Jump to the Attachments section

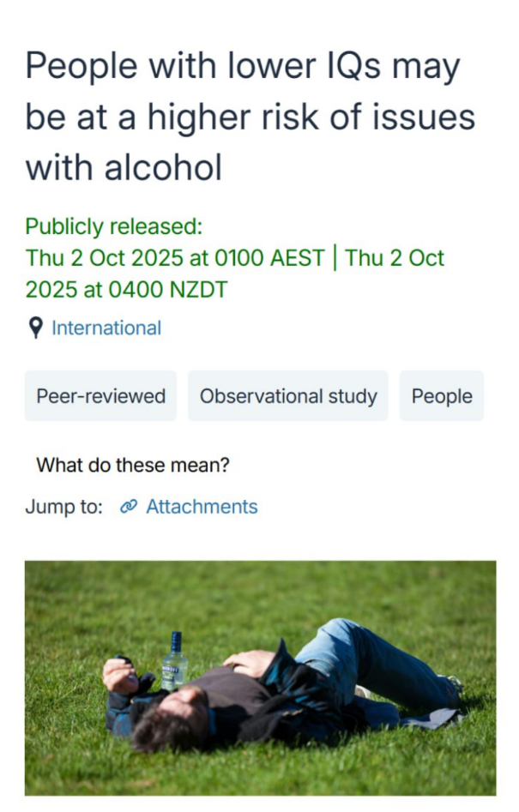tap(202, 507)
